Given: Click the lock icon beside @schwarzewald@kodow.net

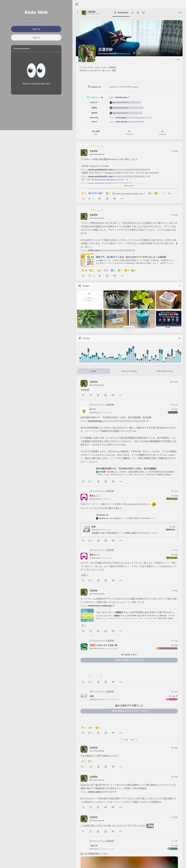Looking at the screenshot, I should [139, 53].
